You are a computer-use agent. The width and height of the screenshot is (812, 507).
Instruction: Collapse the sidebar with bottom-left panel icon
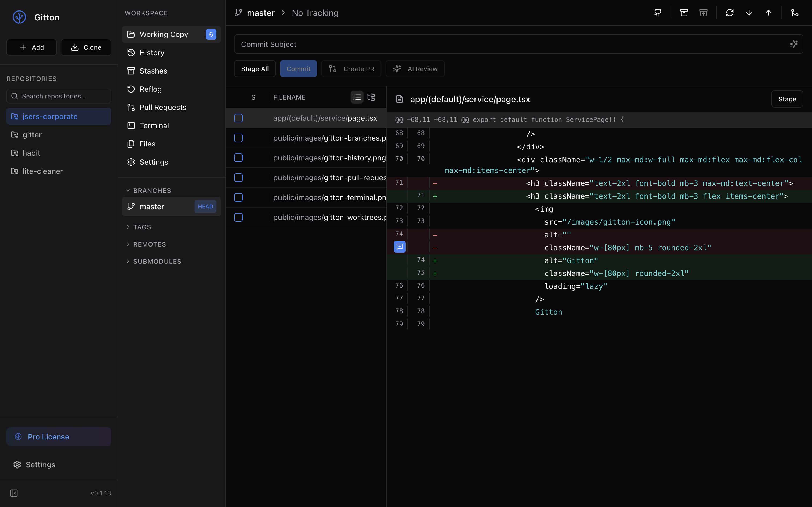[14, 493]
